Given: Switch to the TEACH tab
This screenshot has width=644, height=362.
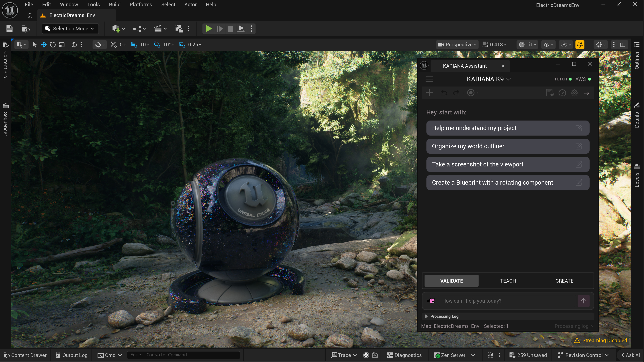Looking at the screenshot, I should (x=508, y=281).
